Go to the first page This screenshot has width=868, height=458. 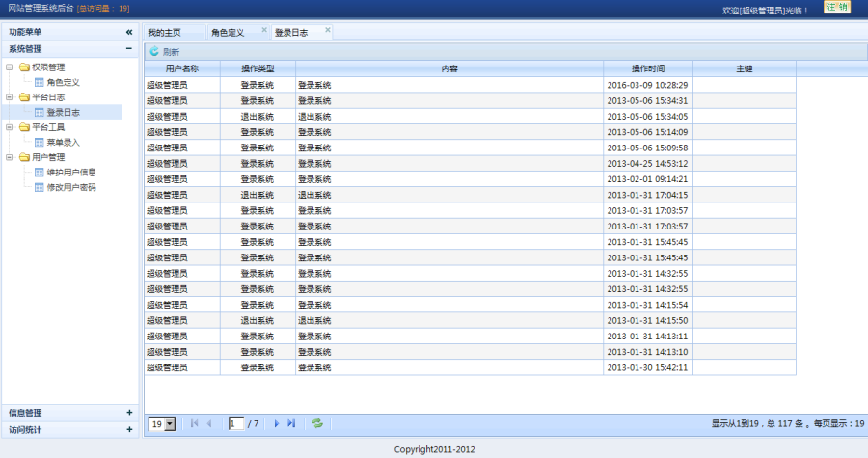point(194,423)
